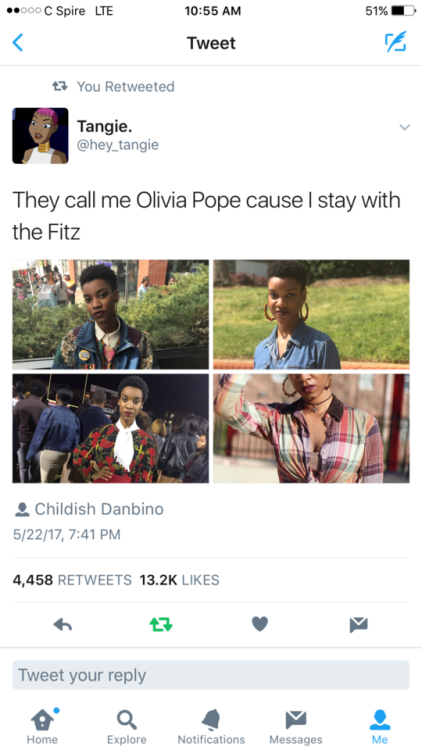422x750 pixels.
Task: Open the compose tweet quill icon
Action: click(396, 42)
